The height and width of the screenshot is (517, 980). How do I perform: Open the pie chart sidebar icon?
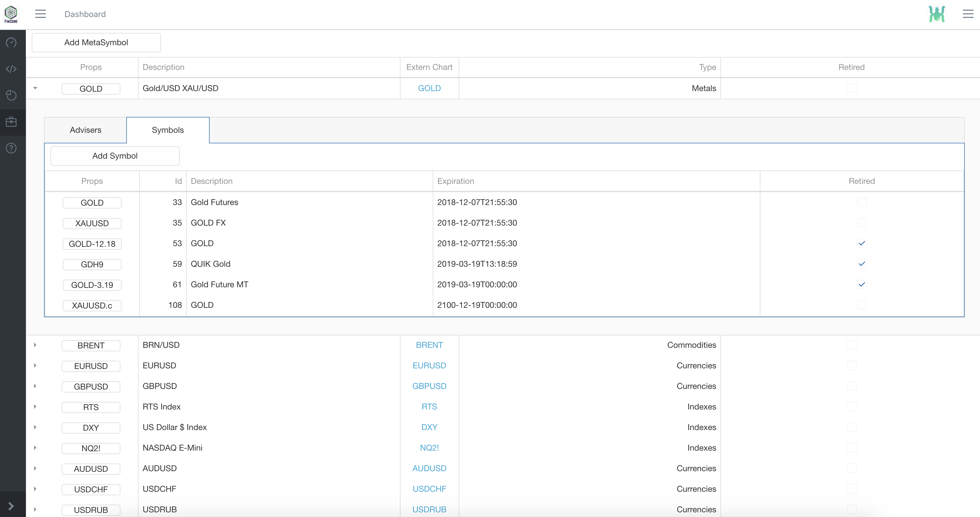pyautogui.click(x=11, y=95)
